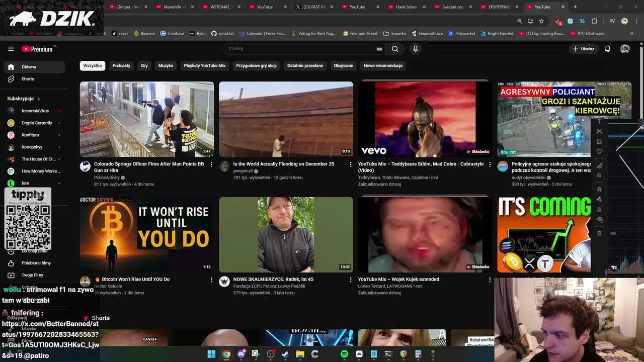Open Twoje filmy in the sidebar
Viewport: 644px width, 362px height.
[34, 275]
